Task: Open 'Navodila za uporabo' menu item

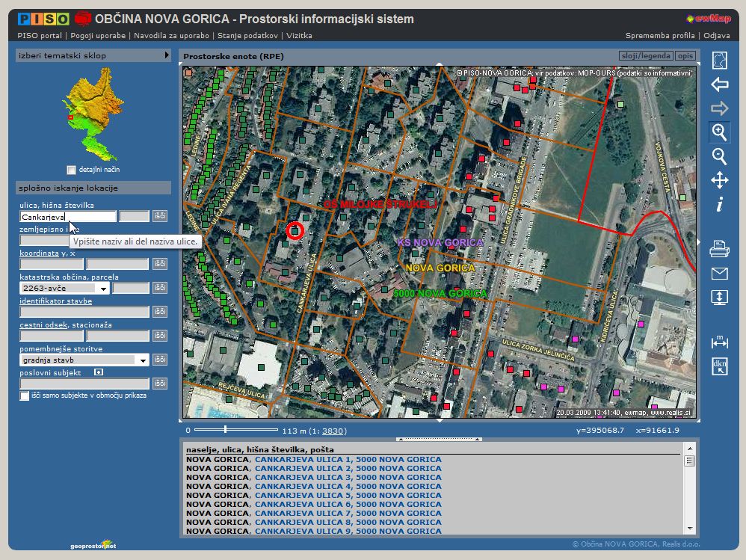Action: click(x=172, y=35)
